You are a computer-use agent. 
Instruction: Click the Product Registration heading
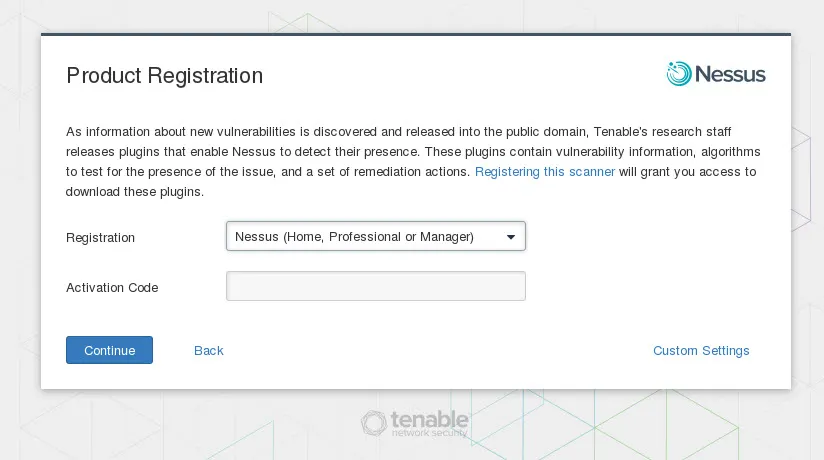pos(164,76)
